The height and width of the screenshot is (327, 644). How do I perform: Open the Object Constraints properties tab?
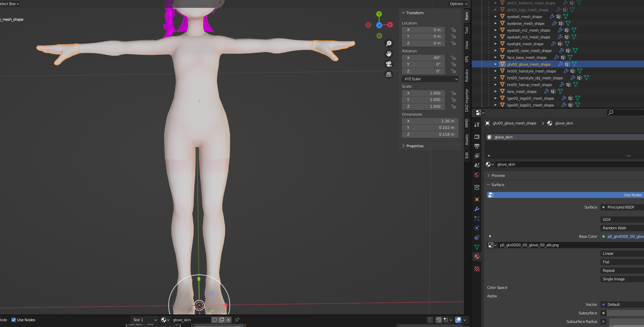[x=477, y=238]
